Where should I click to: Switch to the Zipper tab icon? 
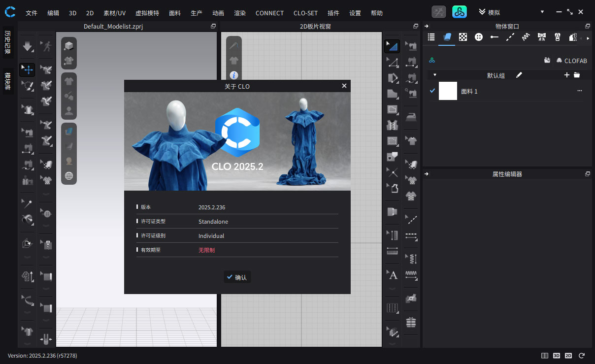558,37
